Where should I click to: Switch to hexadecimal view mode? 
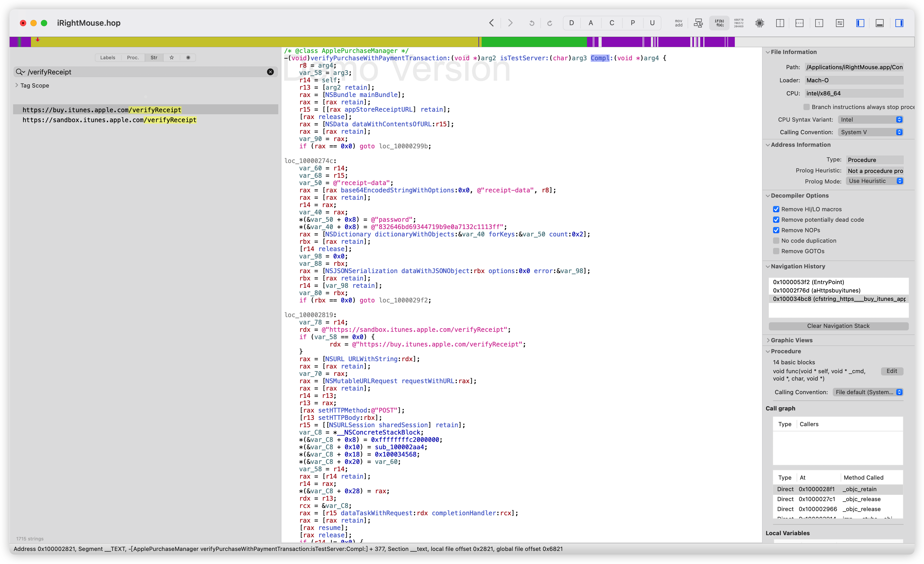(738, 23)
